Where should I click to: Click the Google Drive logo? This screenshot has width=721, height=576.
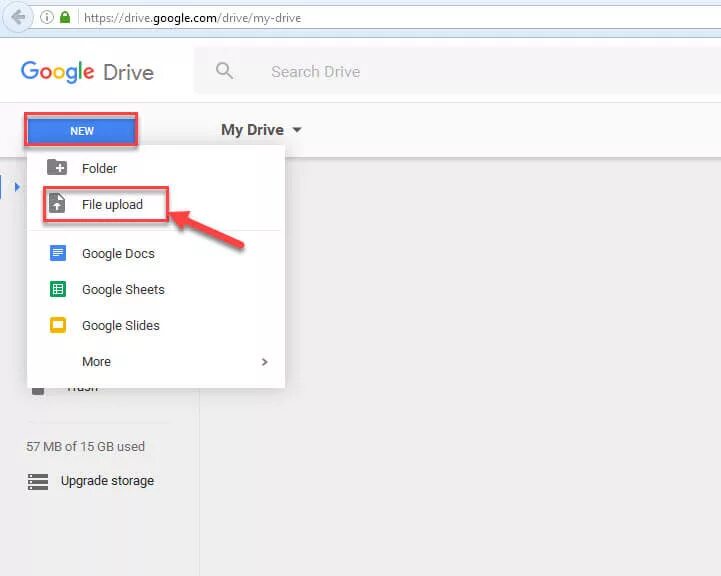coord(87,72)
